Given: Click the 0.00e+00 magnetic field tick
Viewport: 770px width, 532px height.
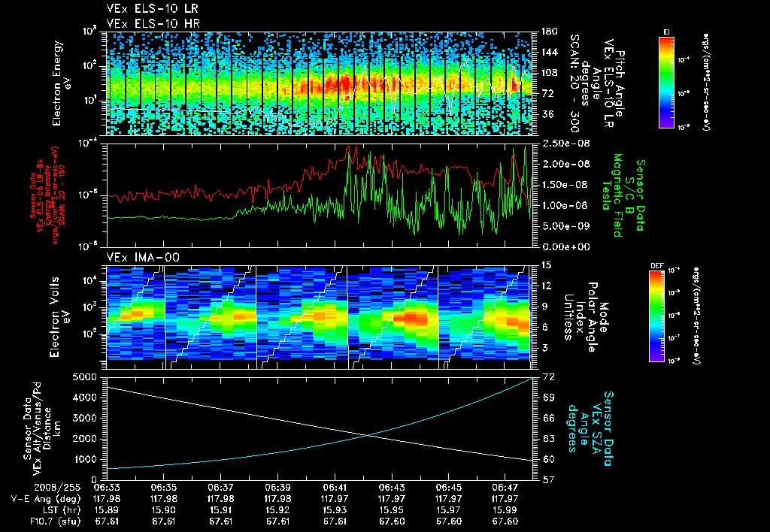Looking at the screenshot, I should click(x=565, y=247).
